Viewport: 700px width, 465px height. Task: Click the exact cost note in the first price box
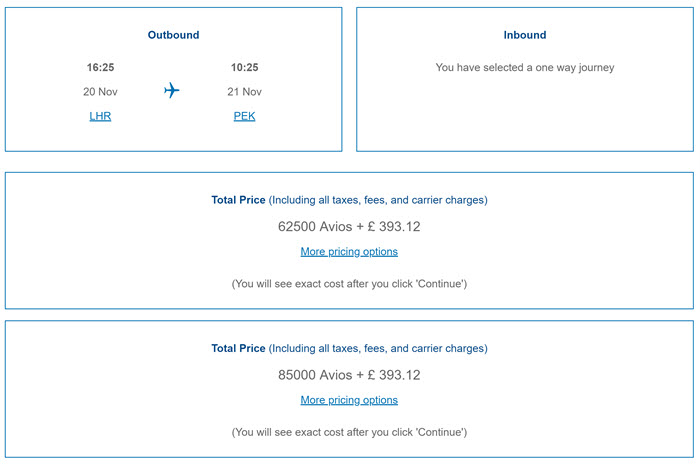pos(349,284)
